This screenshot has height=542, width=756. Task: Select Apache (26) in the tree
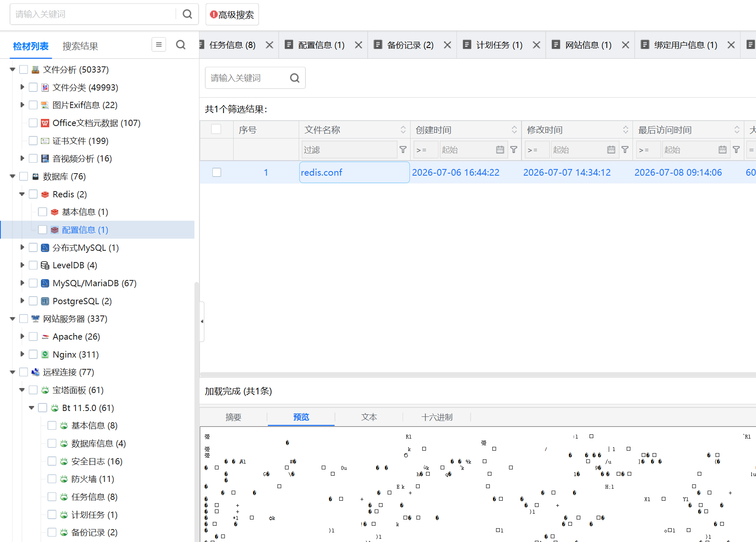click(76, 337)
